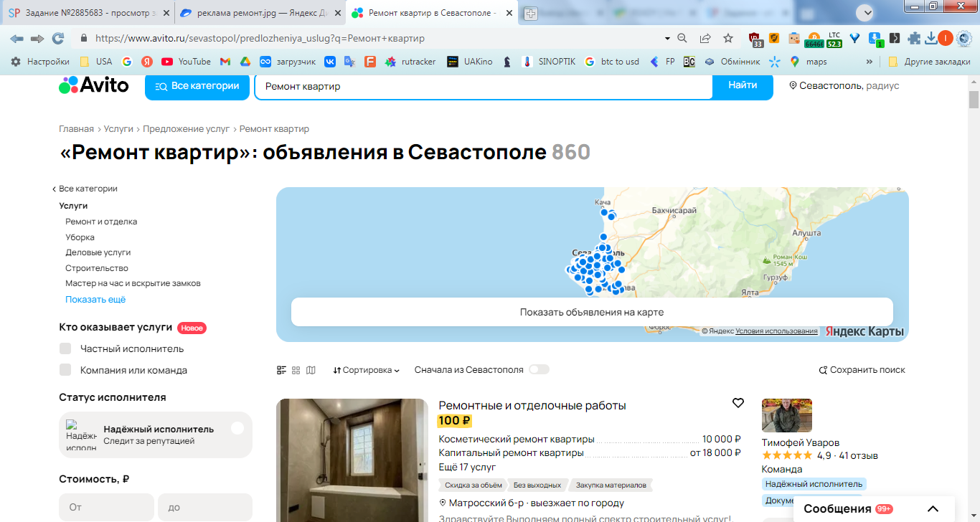This screenshot has width=980, height=522.
Task: Open the Bitcoin price extension icon
Action: tap(814, 39)
